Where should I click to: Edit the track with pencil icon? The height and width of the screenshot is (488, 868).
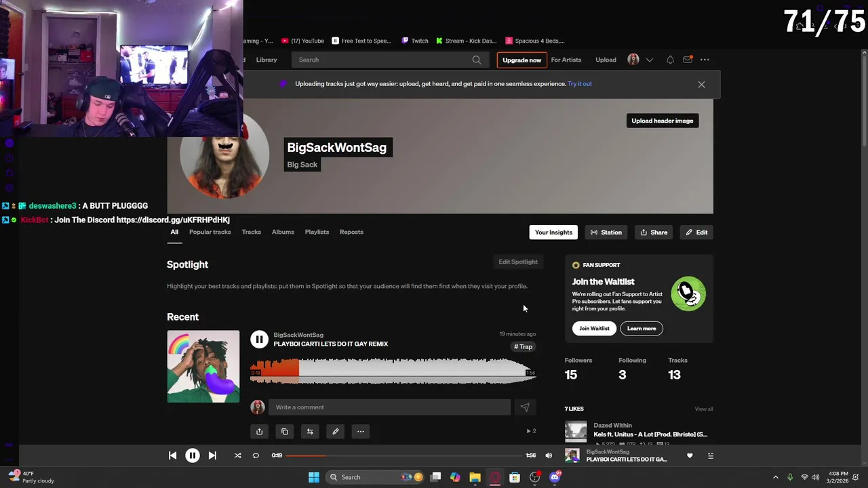pos(335,431)
